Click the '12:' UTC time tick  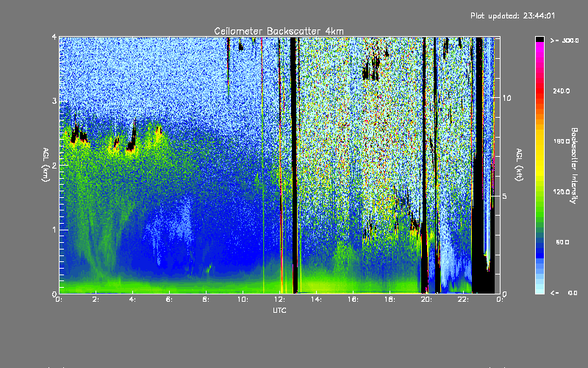coord(279,300)
